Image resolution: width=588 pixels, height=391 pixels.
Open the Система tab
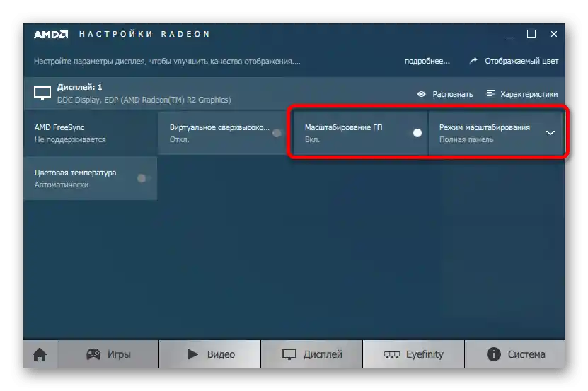coord(515,354)
